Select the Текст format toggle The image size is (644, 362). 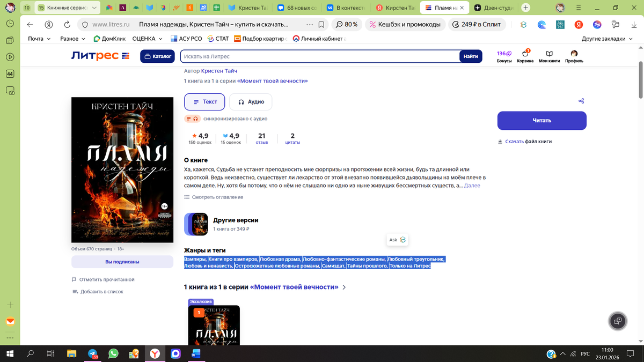204,102
